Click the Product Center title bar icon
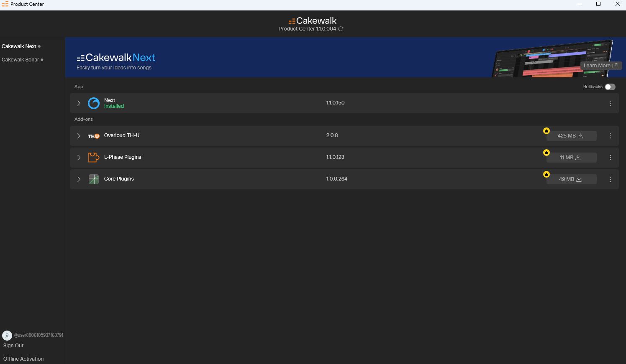Screen dimensions: 626x364 tap(5, 4)
